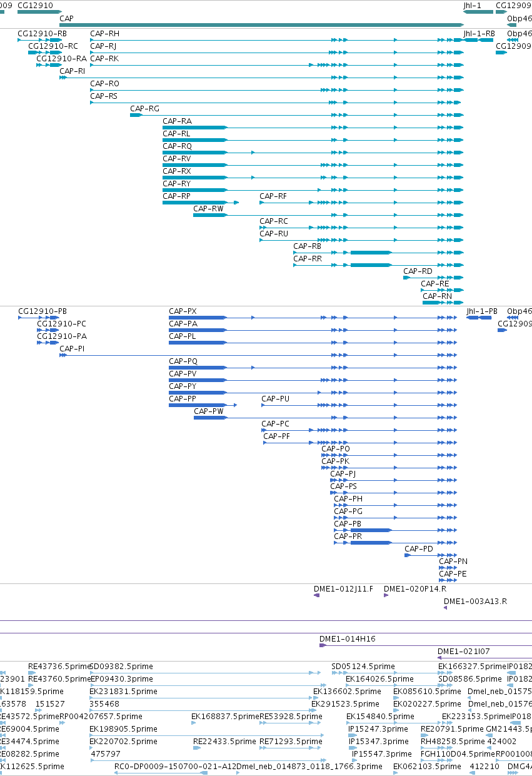Select protein CAP-PQ
The image size is (532, 776).
coord(313,368)
